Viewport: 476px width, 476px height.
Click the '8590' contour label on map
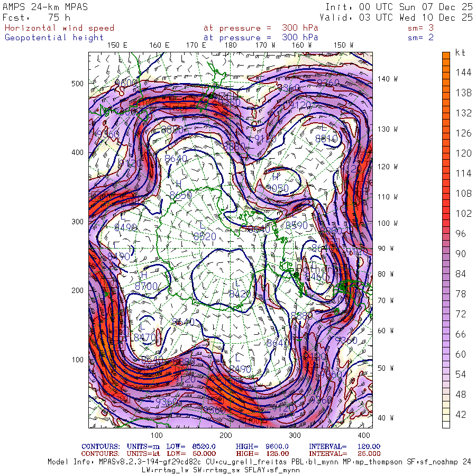coord(297,225)
